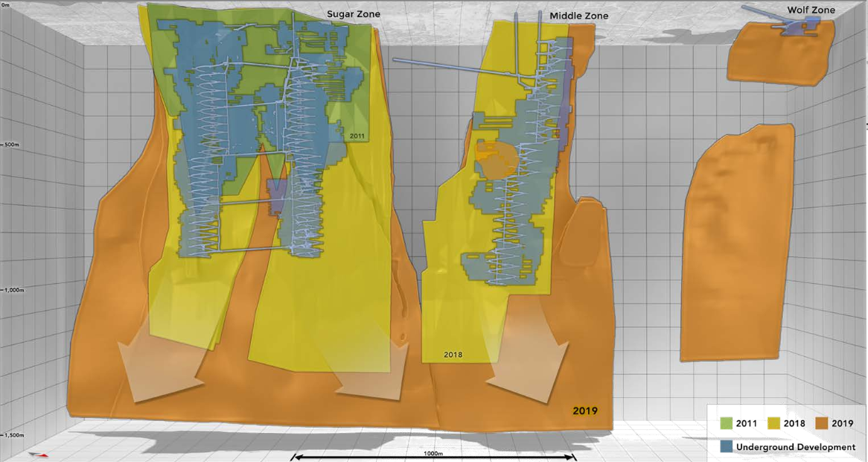Click the red orientation arrow icon

pos(39,455)
